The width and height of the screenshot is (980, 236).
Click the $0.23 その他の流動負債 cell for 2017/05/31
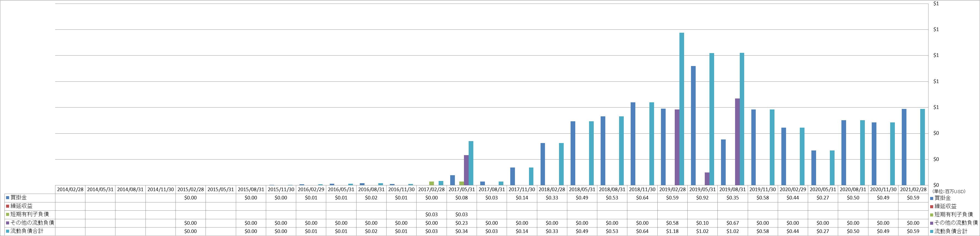coord(461,223)
